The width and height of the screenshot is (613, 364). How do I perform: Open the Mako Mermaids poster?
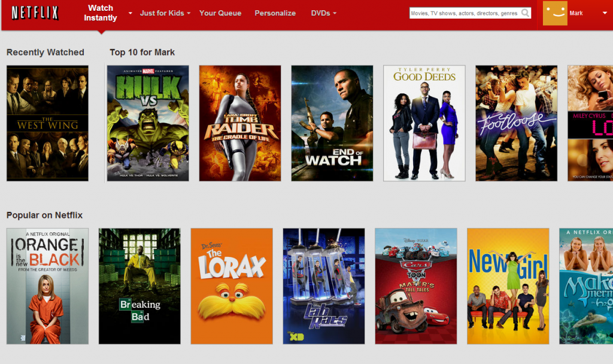pos(586,286)
